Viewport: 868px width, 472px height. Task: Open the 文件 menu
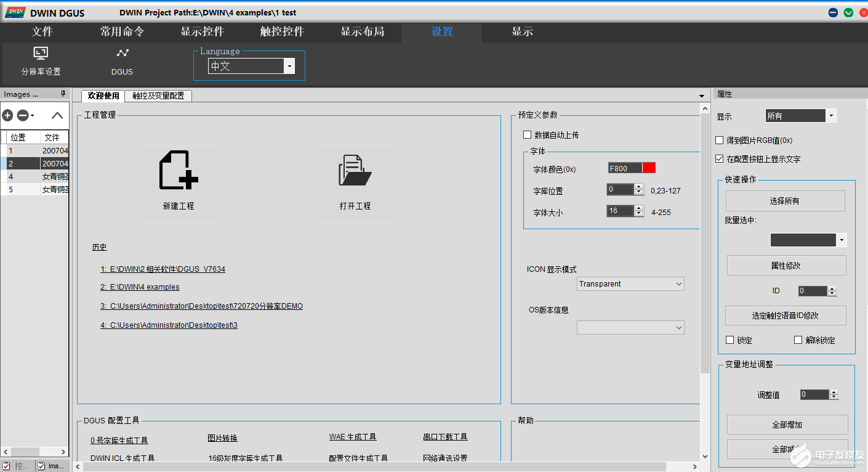point(42,32)
